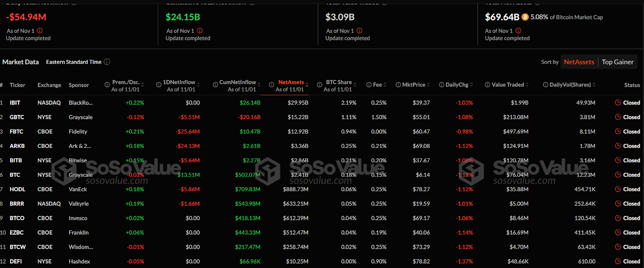The height and width of the screenshot is (268, 644).
Task: Click info icon beside CumNetInflow header
Action: [x=216, y=85]
